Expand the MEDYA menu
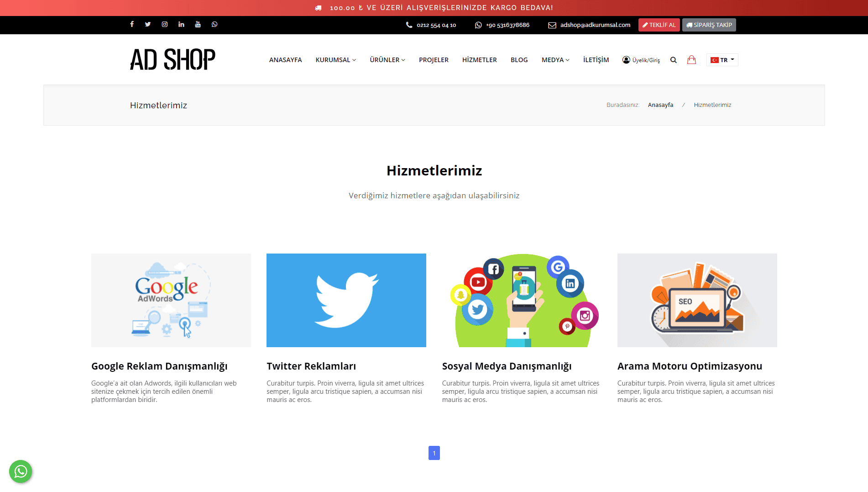The height and width of the screenshot is (492, 868). 555,60
